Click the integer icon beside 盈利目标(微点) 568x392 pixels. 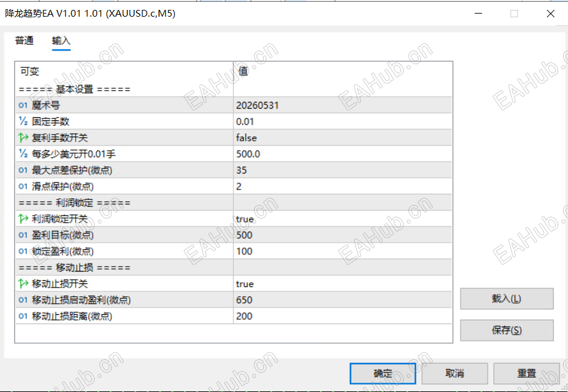(x=23, y=235)
